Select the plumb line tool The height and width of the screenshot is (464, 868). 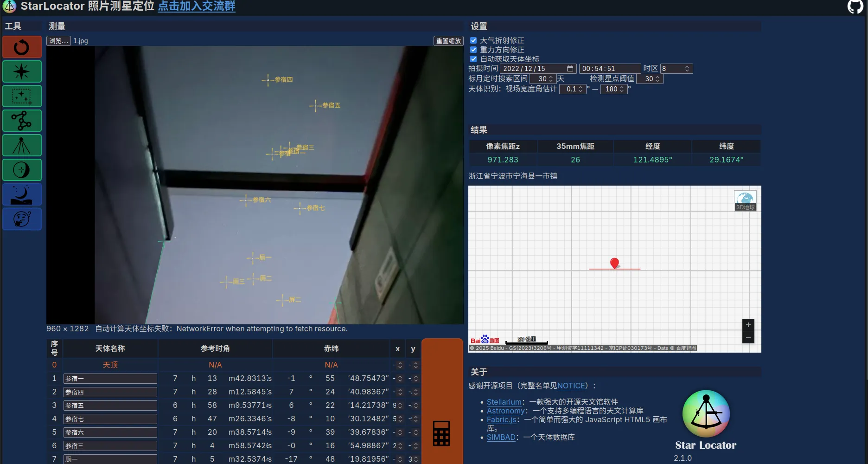[22, 145]
